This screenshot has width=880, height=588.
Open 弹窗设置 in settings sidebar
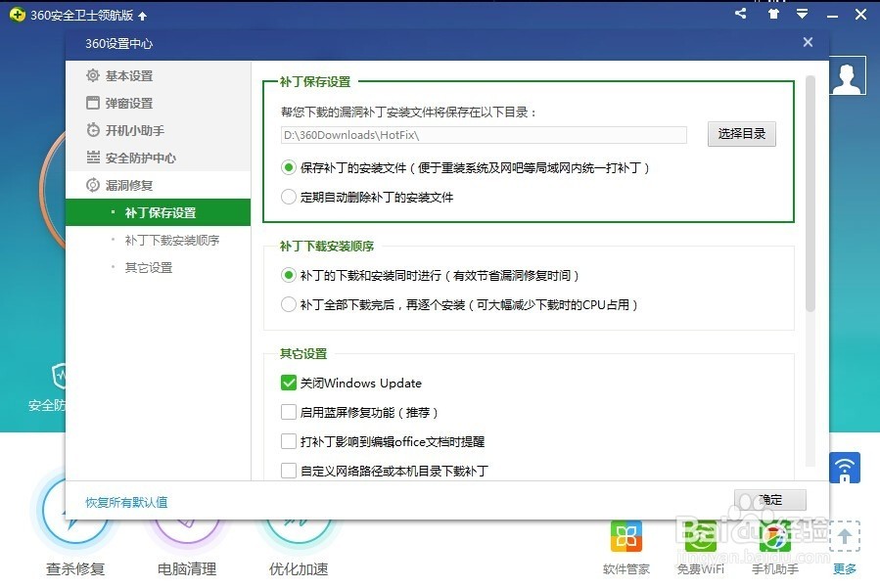129,104
